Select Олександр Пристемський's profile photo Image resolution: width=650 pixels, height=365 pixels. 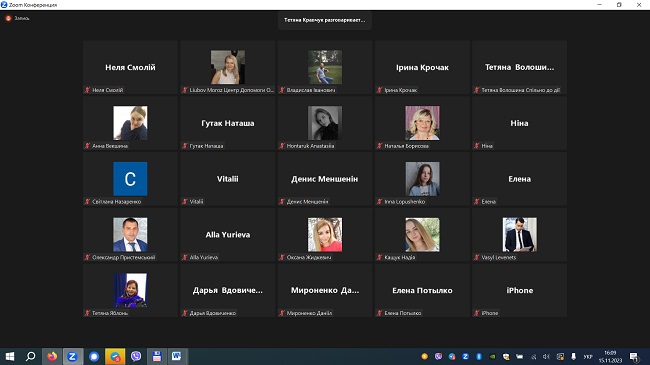click(x=130, y=234)
